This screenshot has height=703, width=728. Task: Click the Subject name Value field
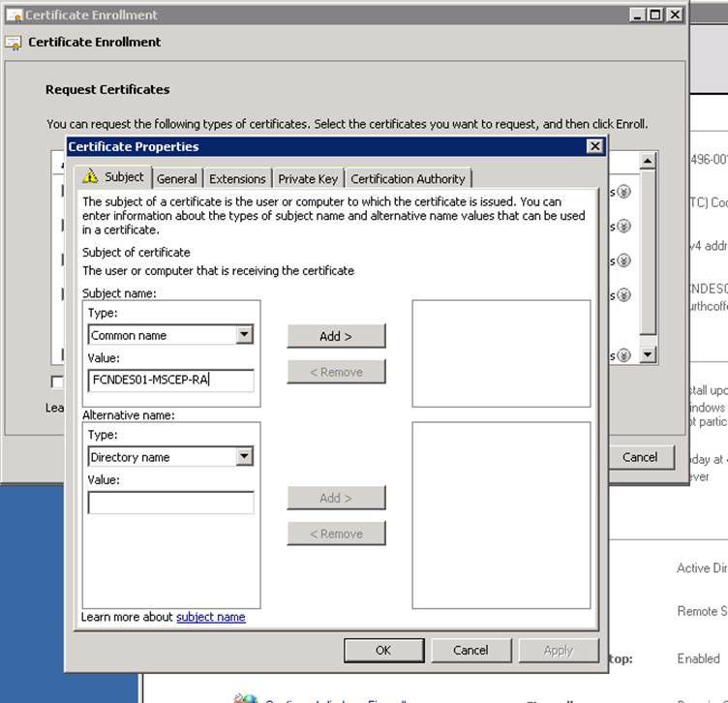(x=170, y=381)
